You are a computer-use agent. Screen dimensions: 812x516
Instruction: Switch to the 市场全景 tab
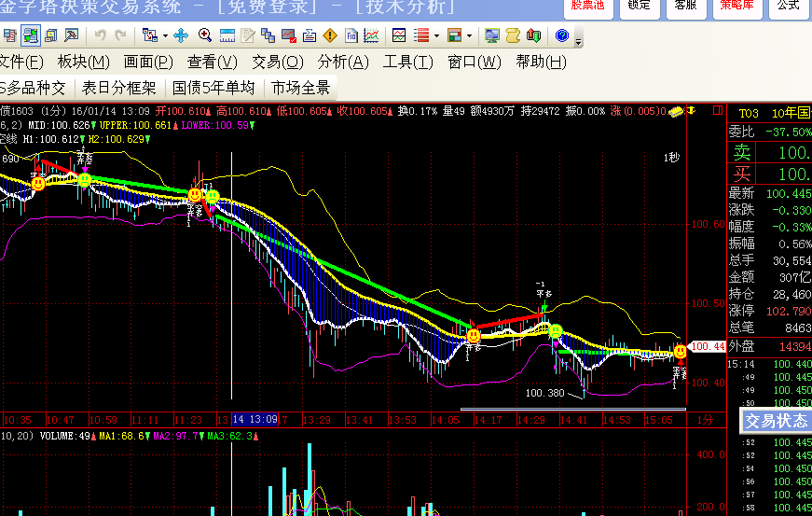[x=301, y=88]
